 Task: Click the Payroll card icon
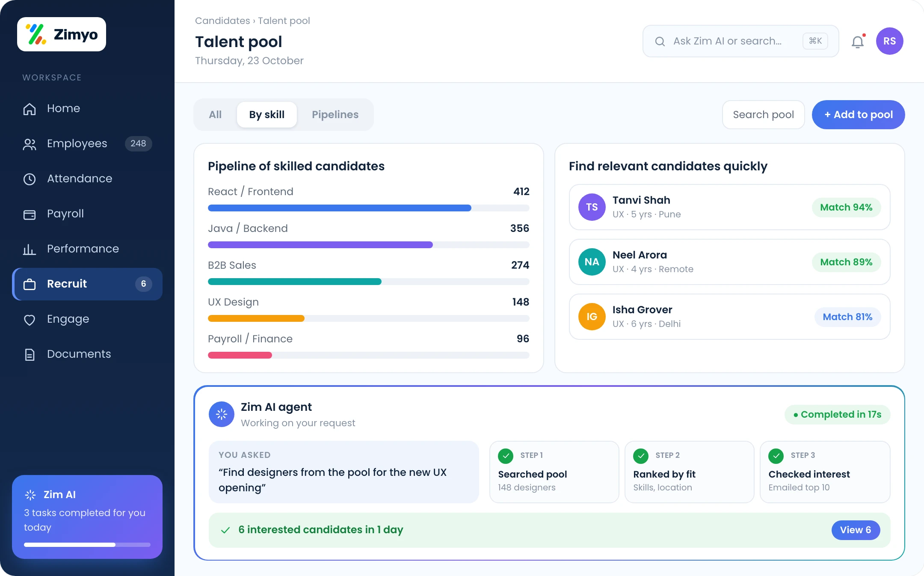[x=30, y=214]
